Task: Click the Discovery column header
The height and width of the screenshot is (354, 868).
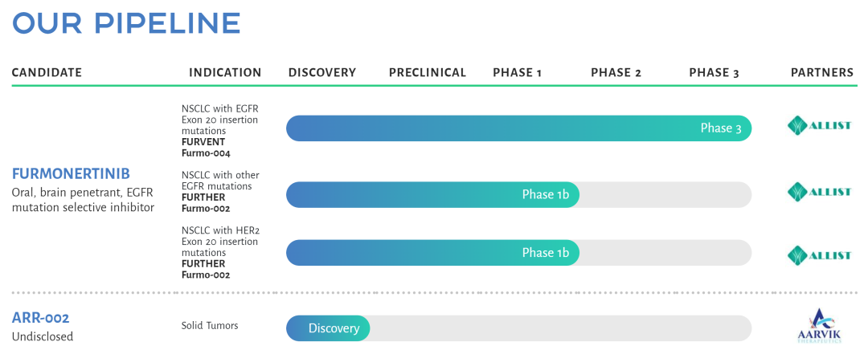Action: (322, 72)
